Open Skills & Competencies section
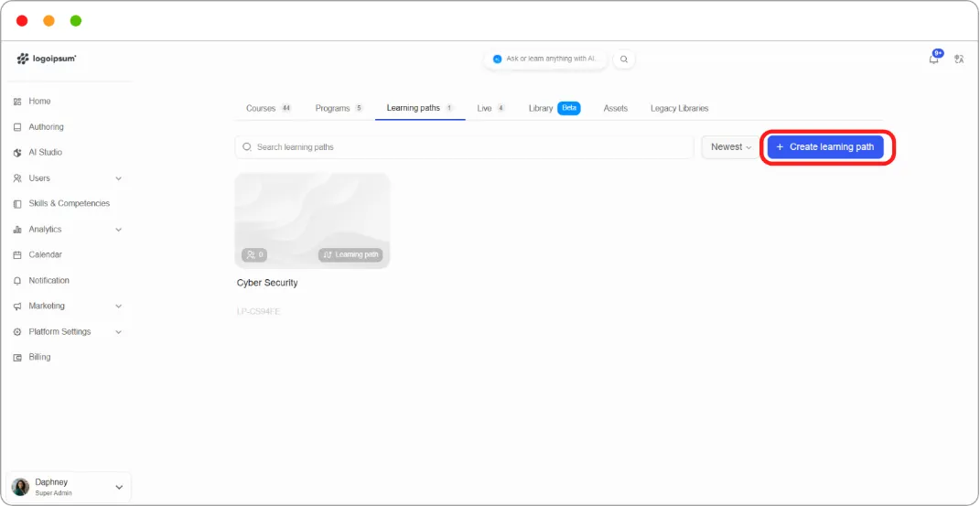The width and height of the screenshot is (980, 506). 69,204
